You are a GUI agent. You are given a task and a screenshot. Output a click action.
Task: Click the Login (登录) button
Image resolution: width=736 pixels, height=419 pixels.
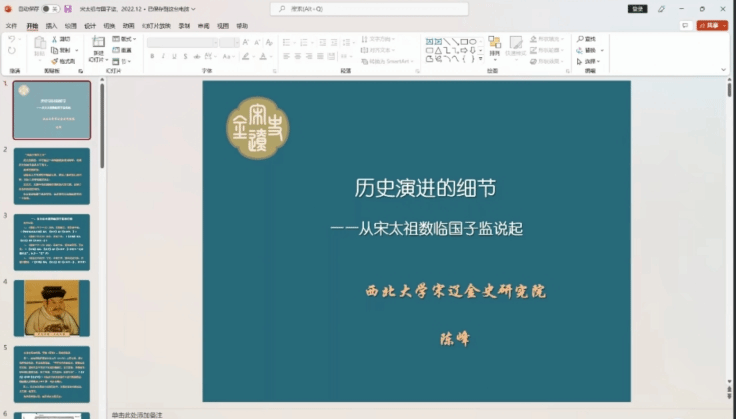pos(637,9)
